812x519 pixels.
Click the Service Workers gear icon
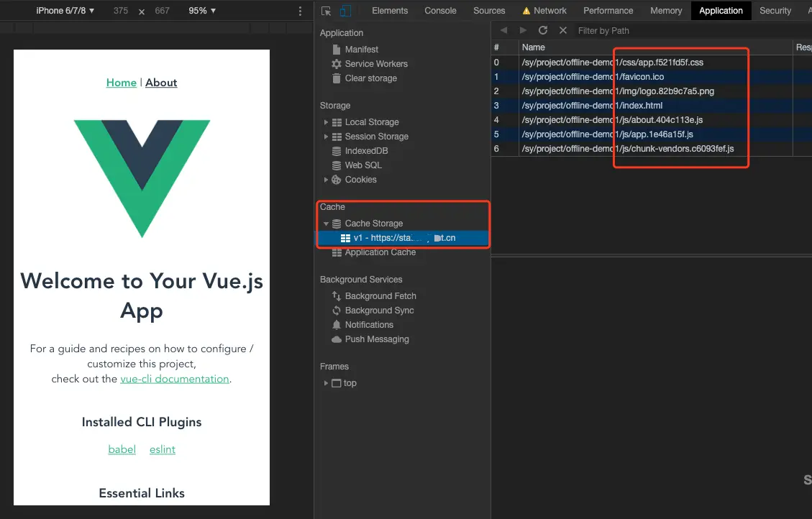tap(336, 64)
